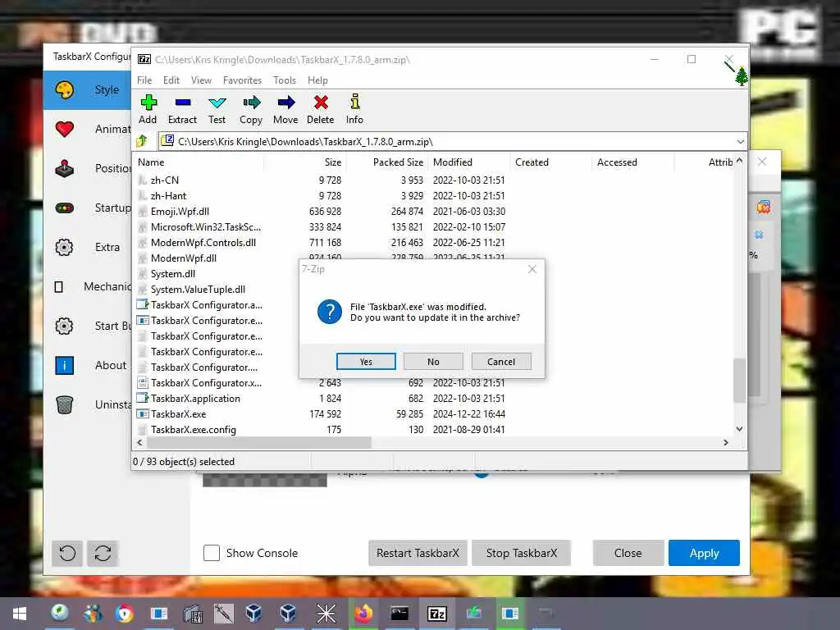The width and height of the screenshot is (840, 630).
Task: Switch to 7-Zip in the taskbar
Action: [436, 614]
